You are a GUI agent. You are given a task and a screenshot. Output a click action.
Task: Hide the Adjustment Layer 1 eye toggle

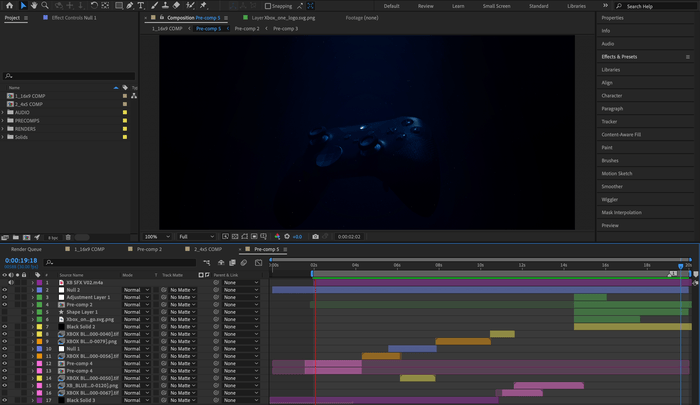point(4,297)
